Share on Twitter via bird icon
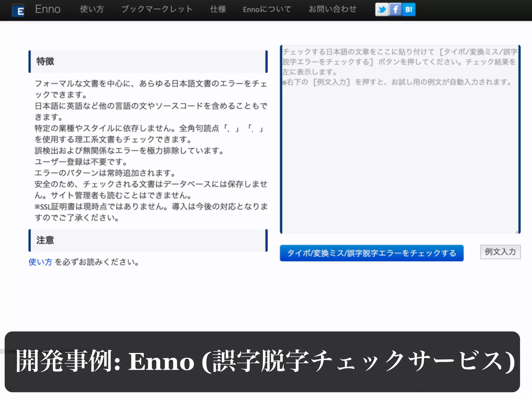Screen dimensions: 532x399 click(x=382, y=10)
